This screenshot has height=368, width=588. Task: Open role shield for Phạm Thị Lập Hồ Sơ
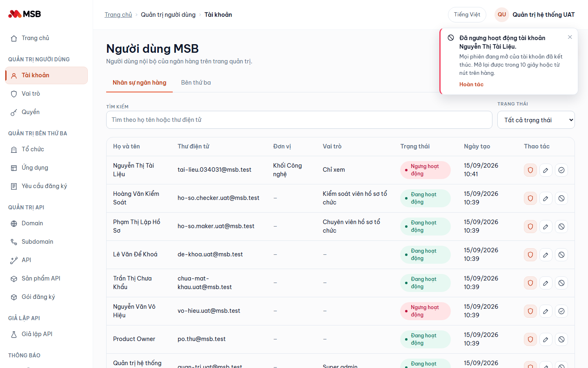pyautogui.click(x=530, y=227)
